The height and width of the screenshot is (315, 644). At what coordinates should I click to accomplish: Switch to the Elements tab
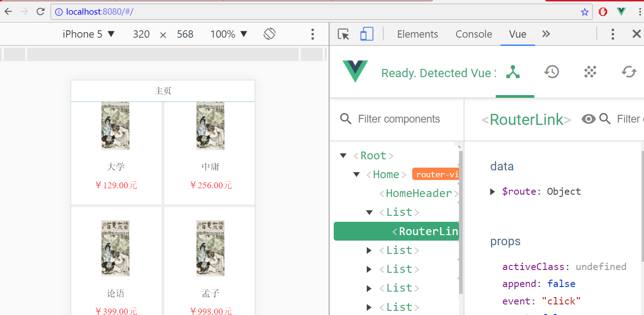click(x=418, y=34)
